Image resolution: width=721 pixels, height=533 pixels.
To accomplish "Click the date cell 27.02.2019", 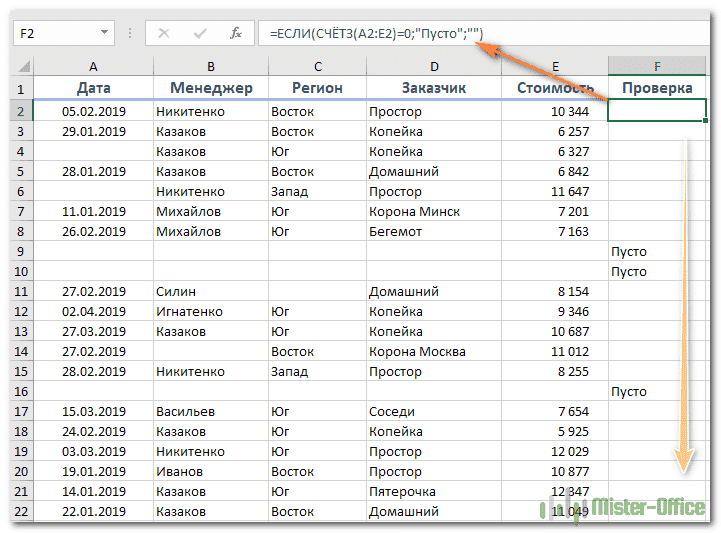I will (93, 292).
